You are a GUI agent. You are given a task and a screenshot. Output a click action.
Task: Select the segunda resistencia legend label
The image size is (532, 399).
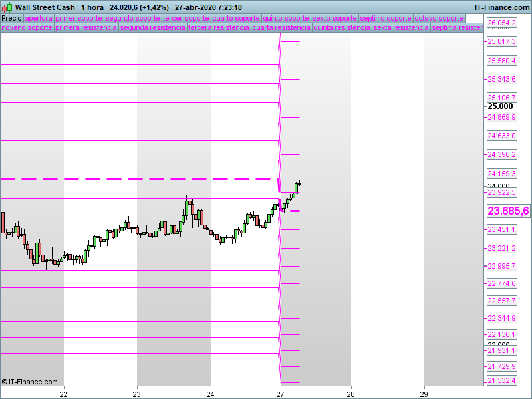coord(153,27)
